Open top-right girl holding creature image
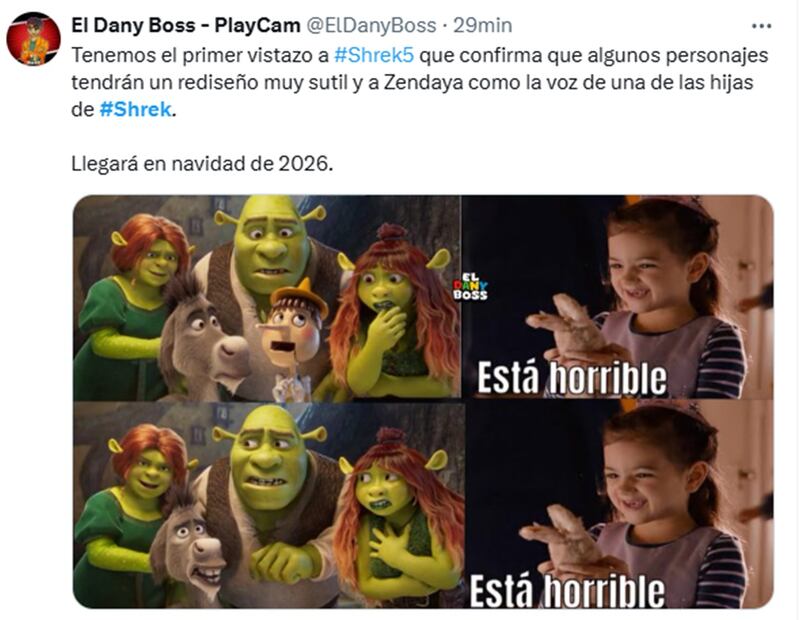This screenshot has width=801, height=620. [618, 297]
